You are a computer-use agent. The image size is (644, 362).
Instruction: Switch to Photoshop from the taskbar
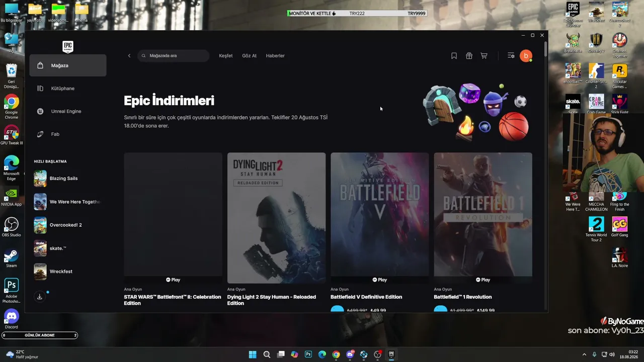(308, 354)
